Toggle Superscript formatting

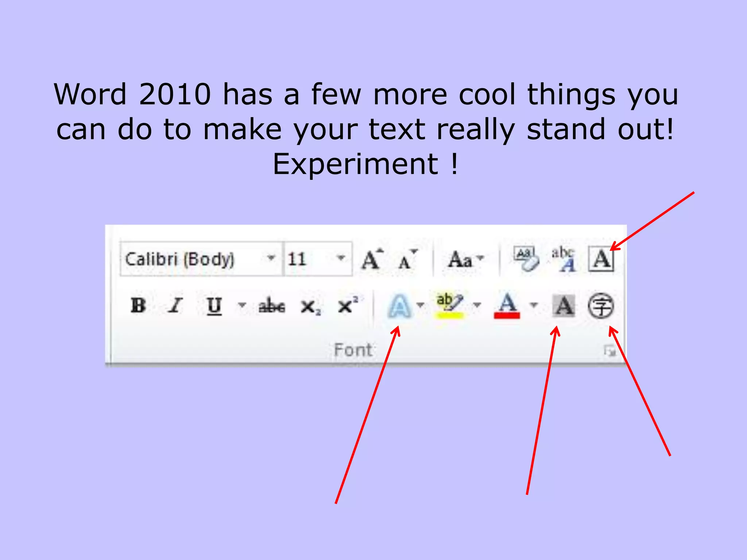[x=348, y=305]
